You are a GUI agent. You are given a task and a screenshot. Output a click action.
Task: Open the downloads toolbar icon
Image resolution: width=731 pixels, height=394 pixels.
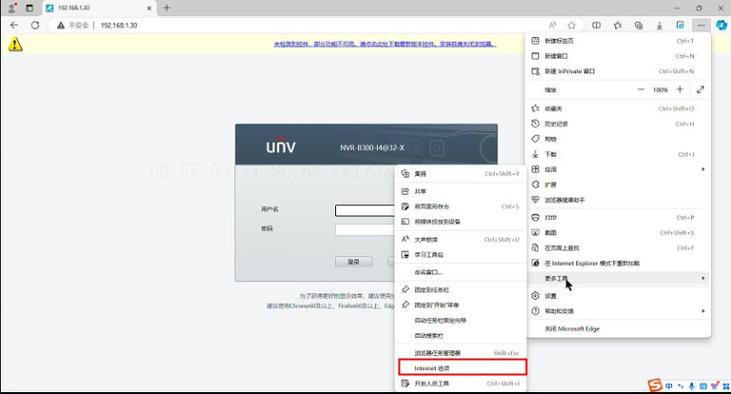point(659,25)
